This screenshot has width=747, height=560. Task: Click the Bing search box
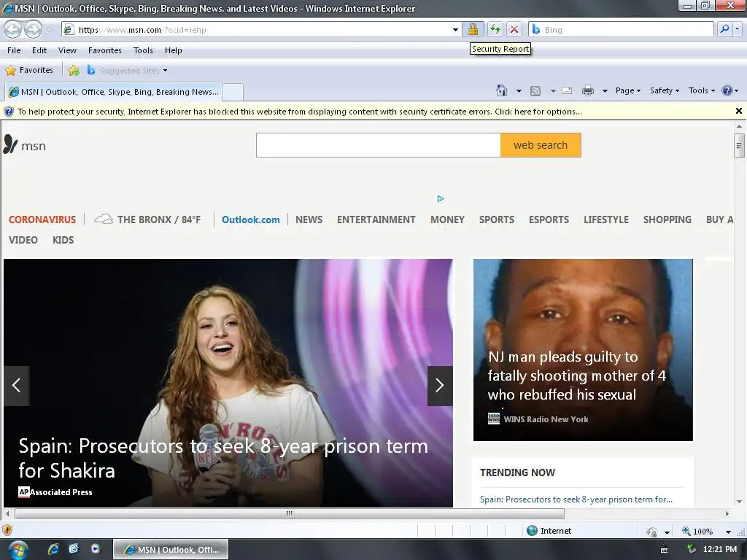click(622, 29)
